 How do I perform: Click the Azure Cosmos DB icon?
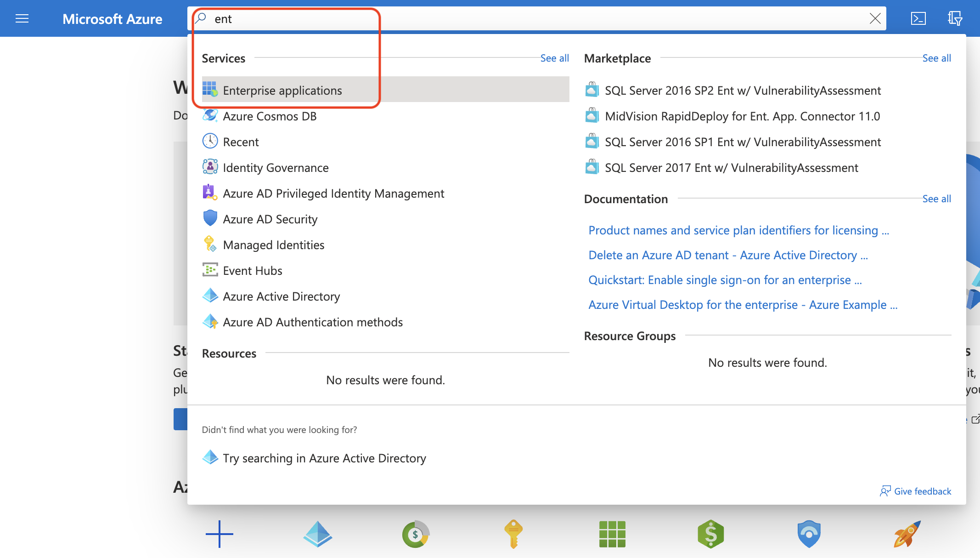210,115
